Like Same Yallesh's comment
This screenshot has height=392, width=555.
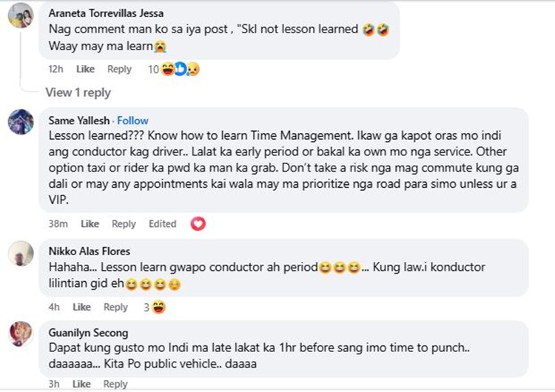pyautogui.click(x=90, y=223)
